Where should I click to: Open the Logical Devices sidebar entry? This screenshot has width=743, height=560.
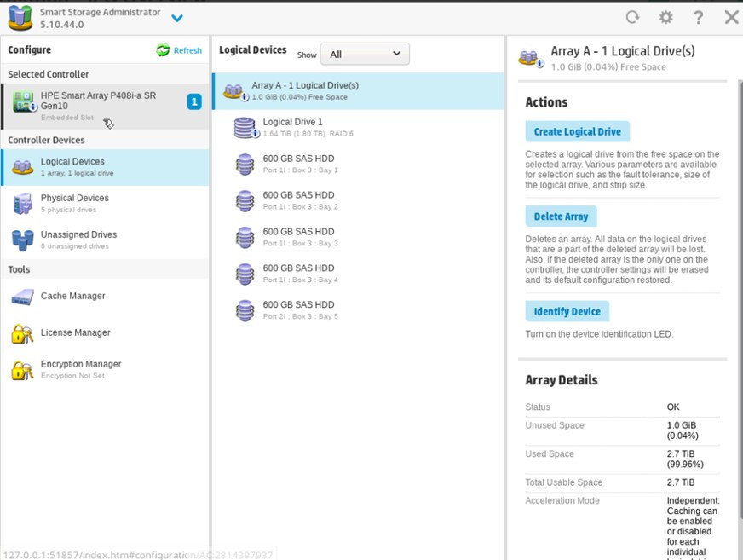105,167
